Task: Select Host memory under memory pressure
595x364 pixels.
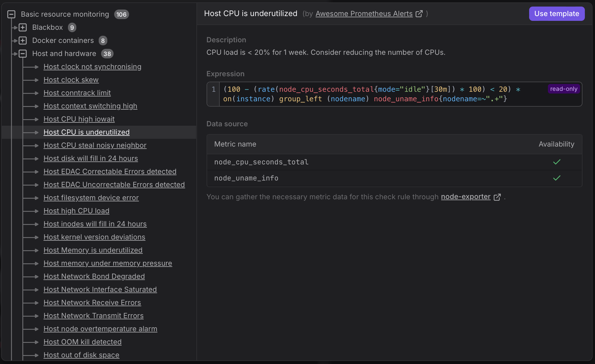Action: [108, 263]
